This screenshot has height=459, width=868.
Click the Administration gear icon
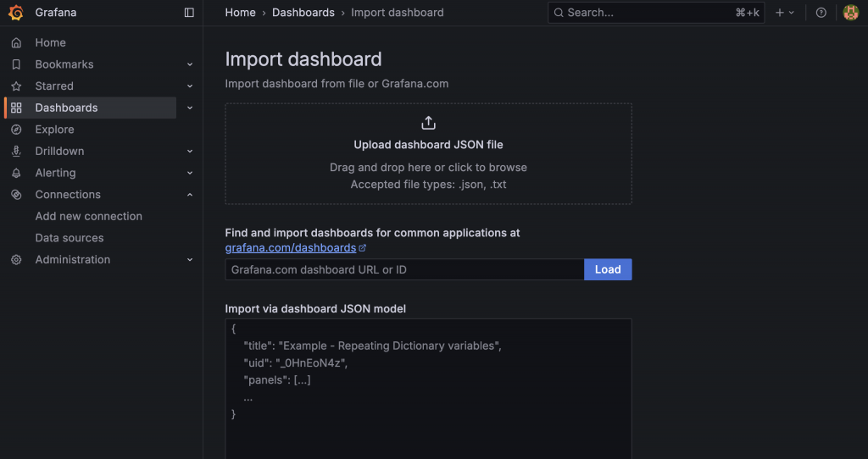16,260
